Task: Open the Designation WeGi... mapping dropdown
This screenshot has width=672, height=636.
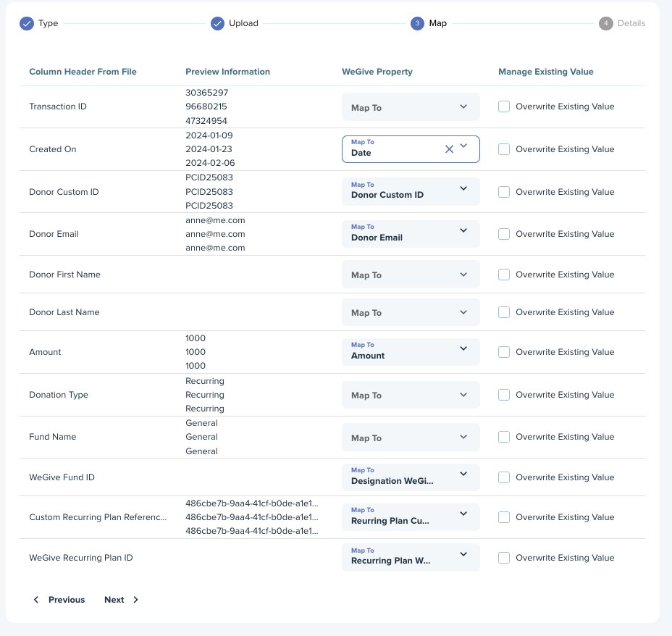Action: pos(411,477)
